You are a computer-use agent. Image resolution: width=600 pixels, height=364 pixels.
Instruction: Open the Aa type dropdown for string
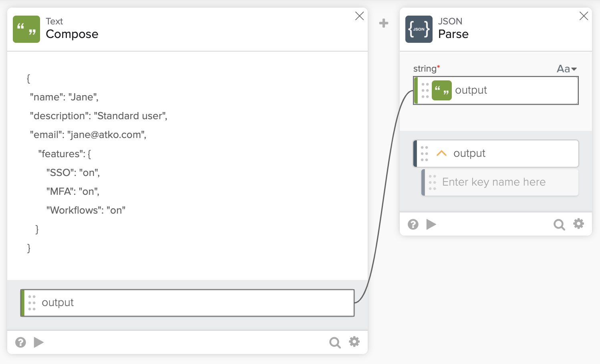(566, 69)
